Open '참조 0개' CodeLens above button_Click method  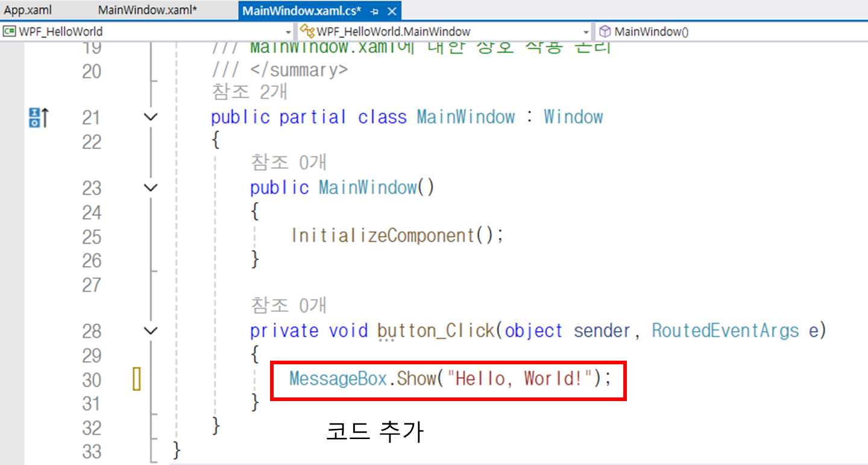point(289,305)
